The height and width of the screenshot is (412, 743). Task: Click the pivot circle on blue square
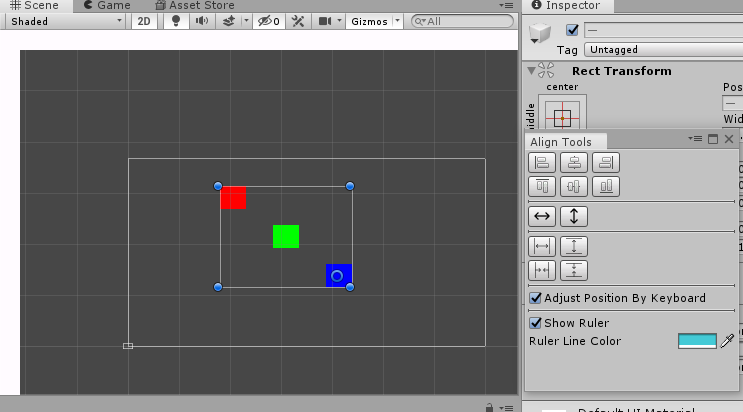click(x=337, y=276)
